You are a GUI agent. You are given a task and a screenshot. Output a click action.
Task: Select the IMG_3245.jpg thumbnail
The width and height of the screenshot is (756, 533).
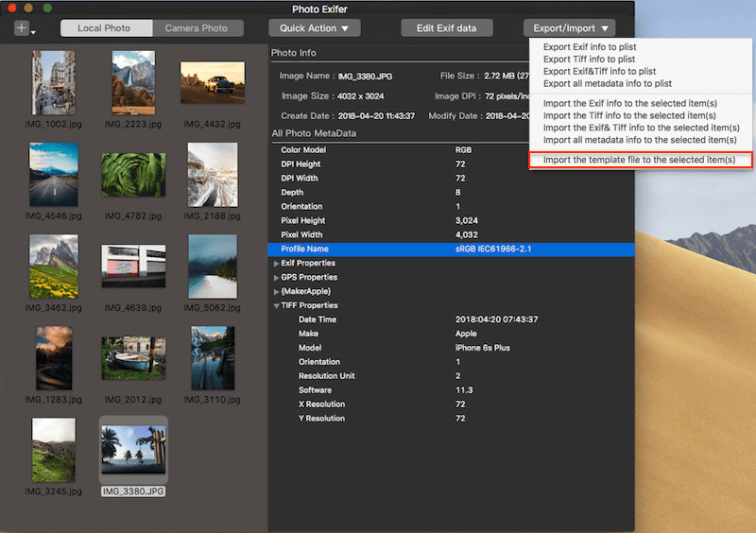pyautogui.click(x=54, y=450)
